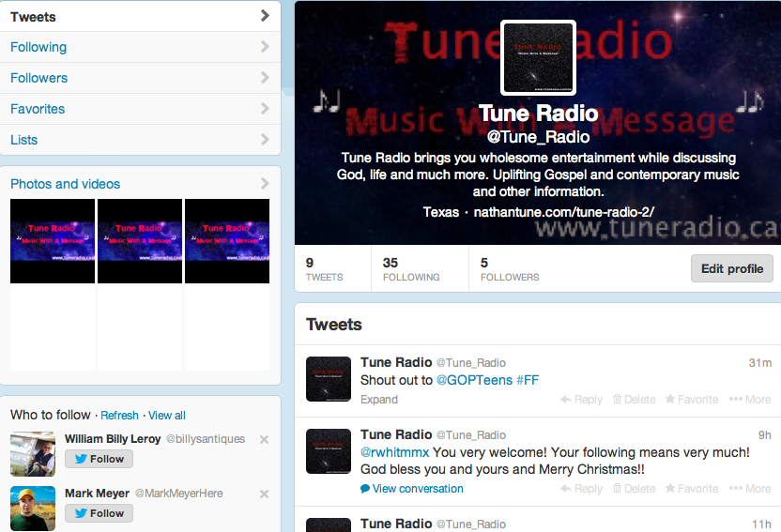Open nathantune.com/tune-radio-2/ website link
This screenshot has height=532, width=781.
[x=564, y=212]
